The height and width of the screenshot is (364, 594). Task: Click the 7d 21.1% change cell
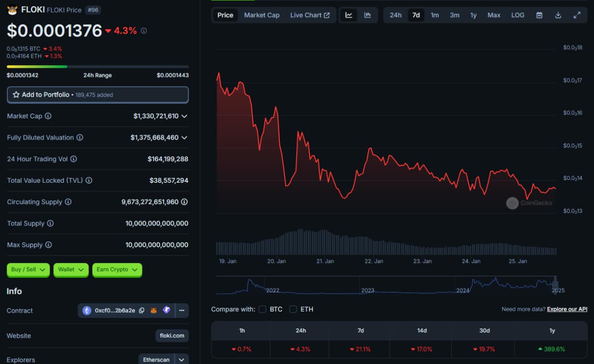[361, 349]
